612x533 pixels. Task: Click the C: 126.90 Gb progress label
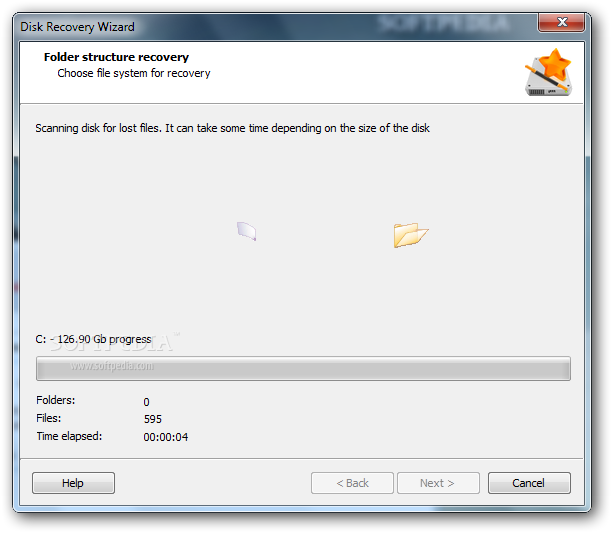click(x=93, y=339)
